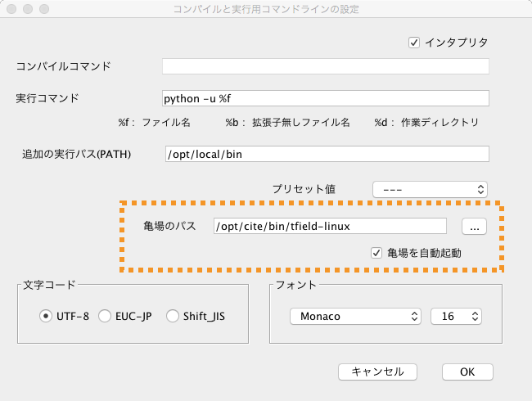Confirm settings with the OK button

[x=467, y=372]
